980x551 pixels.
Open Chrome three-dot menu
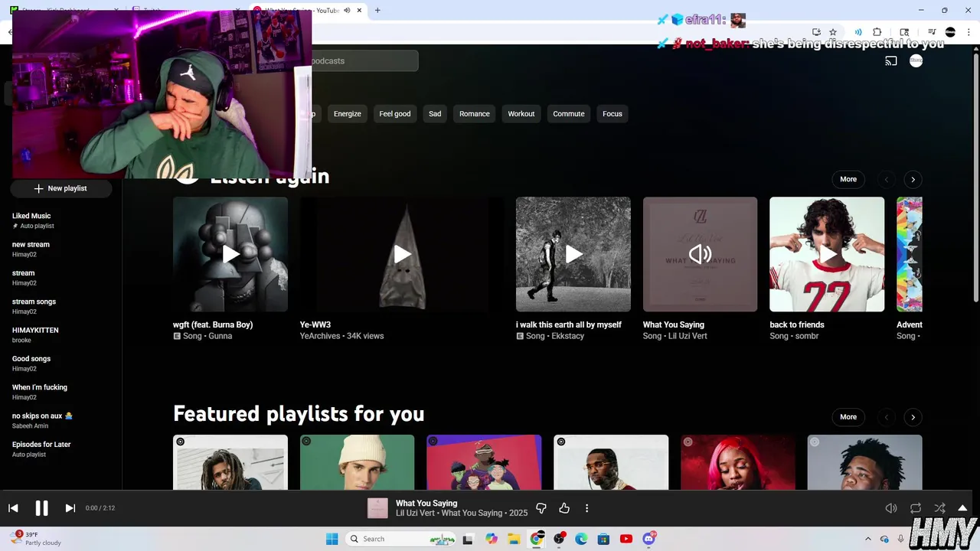coord(969,32)
